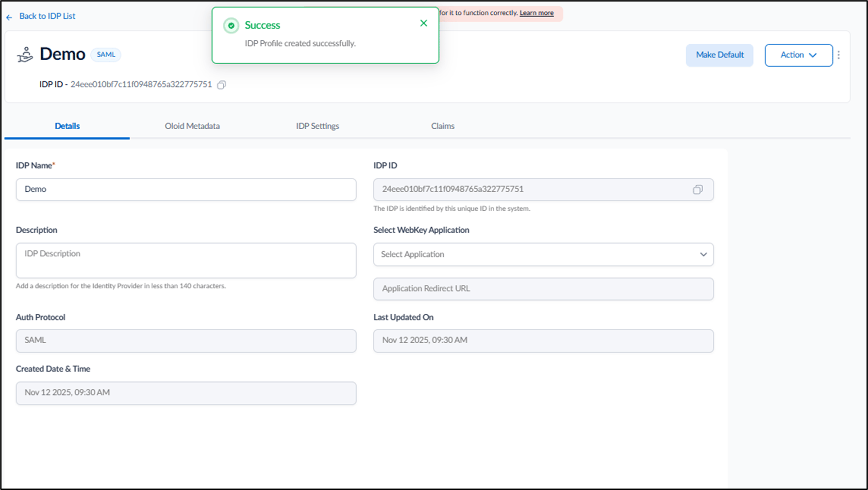Click the Last Updated On date field
Screen dimensions: 868x490
[543, 340]
